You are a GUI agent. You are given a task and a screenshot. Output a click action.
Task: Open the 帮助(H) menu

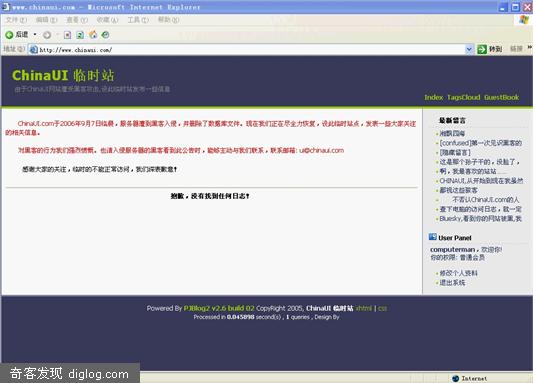point(168,20)
